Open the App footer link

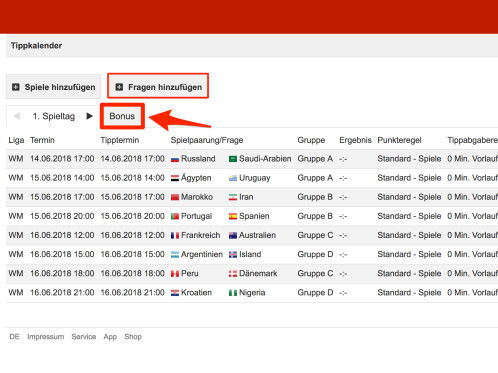point(110,337)
